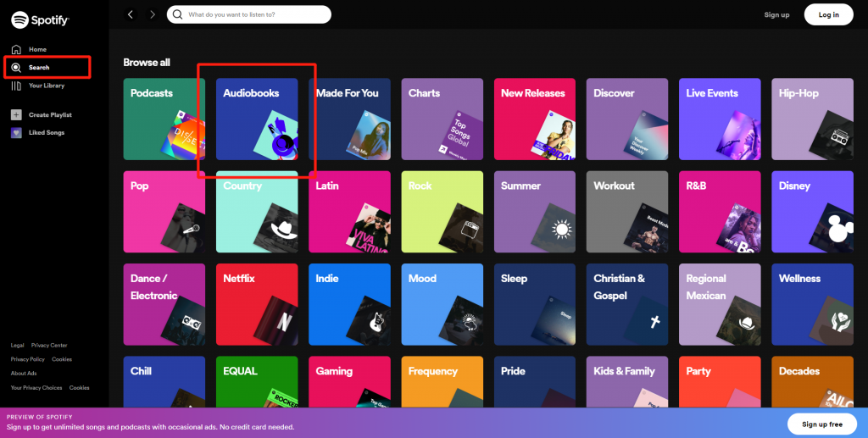This screenshot has height=438, width=868.
Task: Open the R&B category tile
Action: [721, 212]
